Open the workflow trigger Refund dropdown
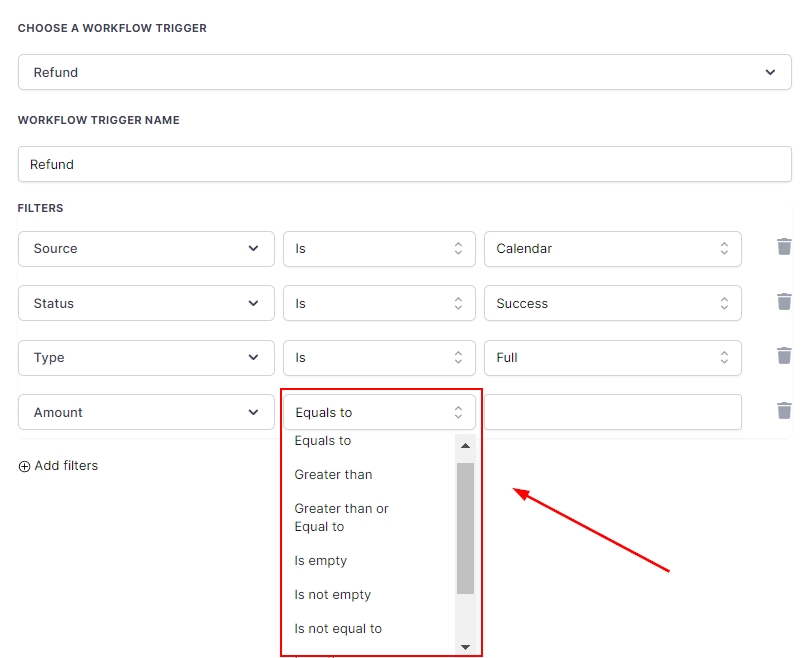This screenshot has height=658, width=810. (x=404, y=72)
